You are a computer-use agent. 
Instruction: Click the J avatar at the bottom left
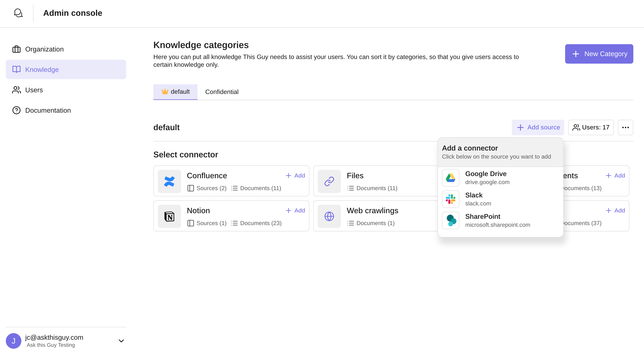14,341
